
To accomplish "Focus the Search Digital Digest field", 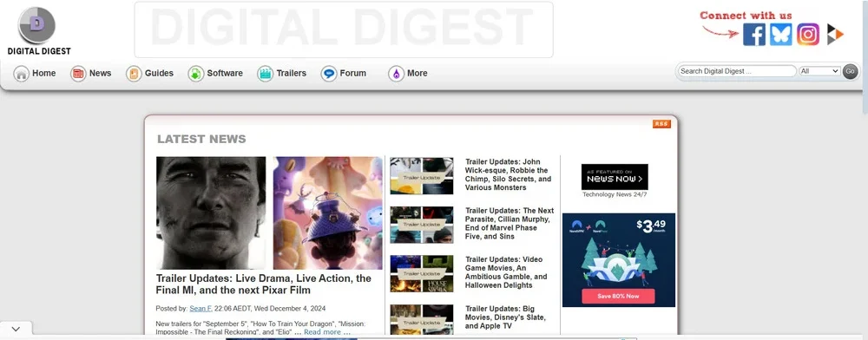I will pyautogui.click(x=737, y=71).
